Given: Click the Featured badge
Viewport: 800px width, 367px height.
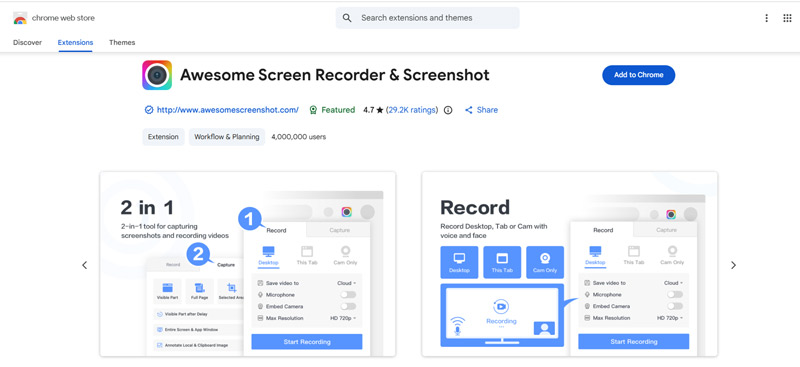Looking at the screenshot, I should click(x=332, y=110).
